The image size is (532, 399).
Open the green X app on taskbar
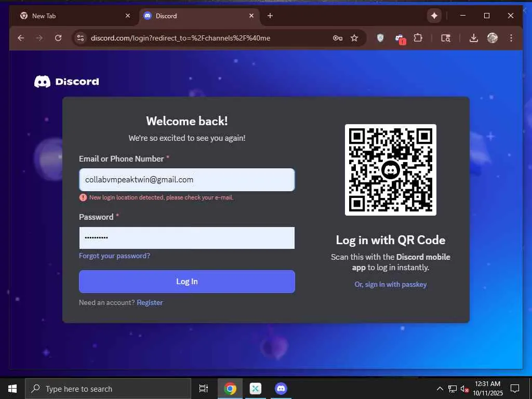[256, 389]
